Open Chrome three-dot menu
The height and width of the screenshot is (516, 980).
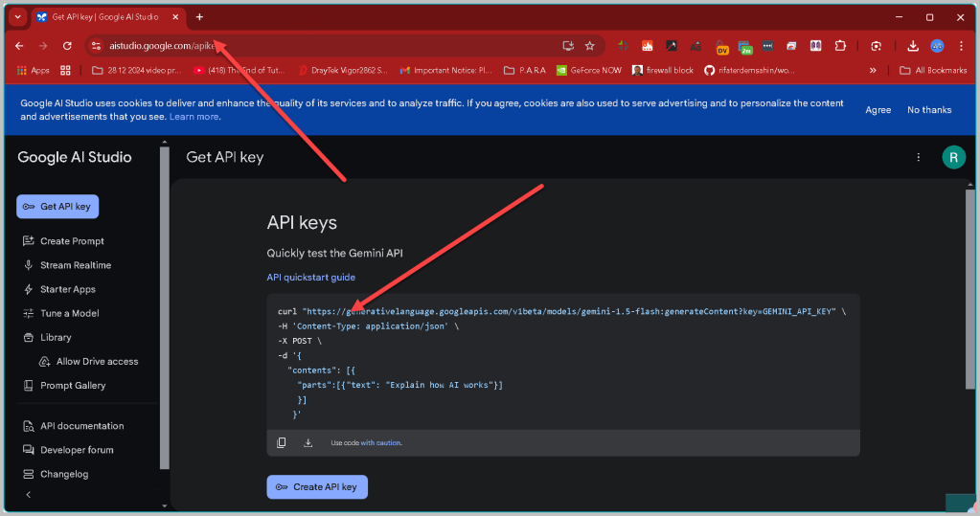[x=961, y=46]
